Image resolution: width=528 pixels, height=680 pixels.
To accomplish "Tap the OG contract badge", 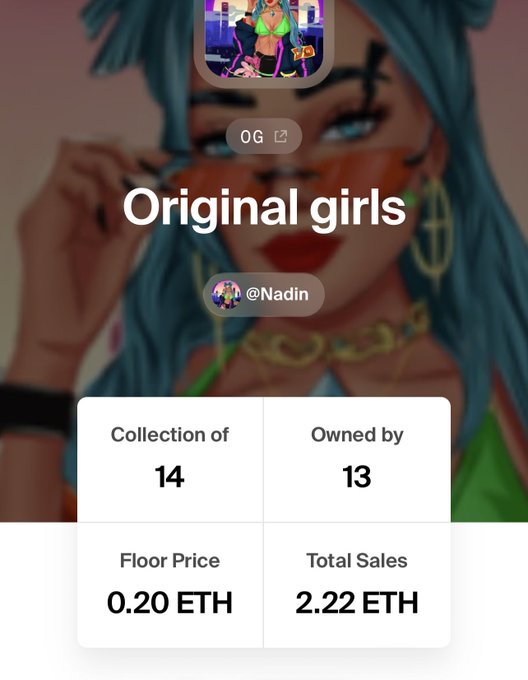I will pos(264,137).
